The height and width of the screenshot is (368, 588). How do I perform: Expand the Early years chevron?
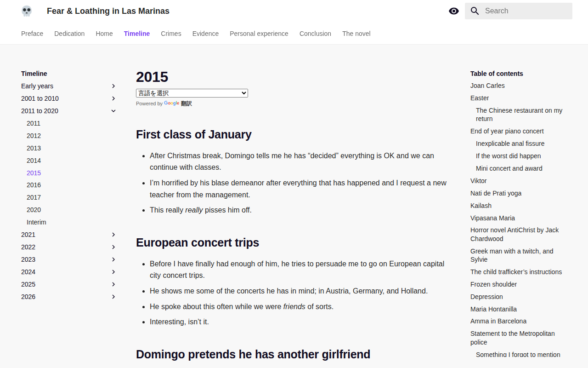click(113, 86)
